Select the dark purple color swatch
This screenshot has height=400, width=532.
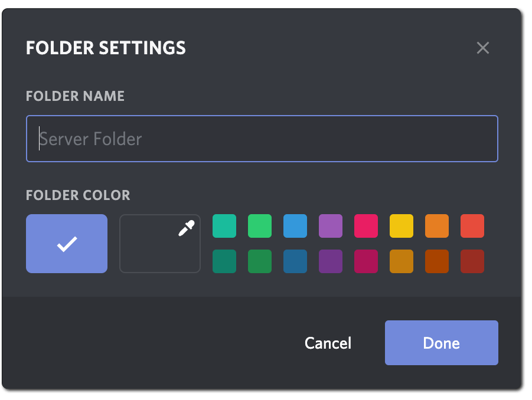(x=331, y=261)
